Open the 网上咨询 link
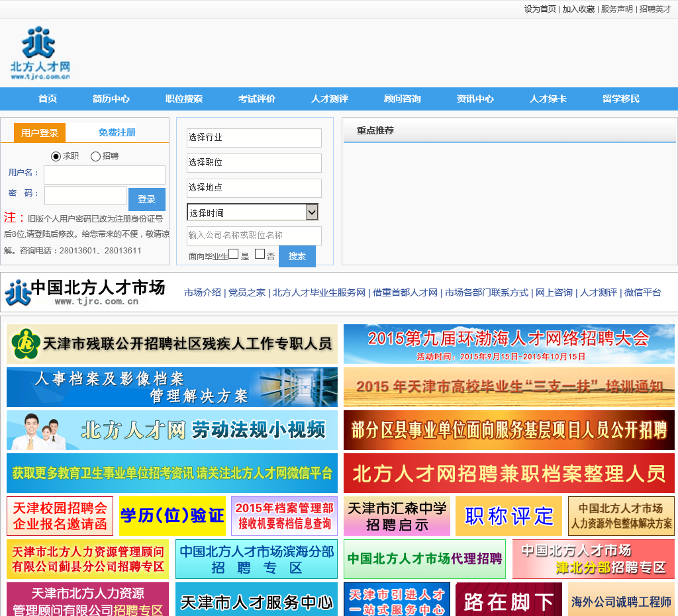Image resolution: width=678 pixels, height=616 pixels. click(x=554, y=292)
